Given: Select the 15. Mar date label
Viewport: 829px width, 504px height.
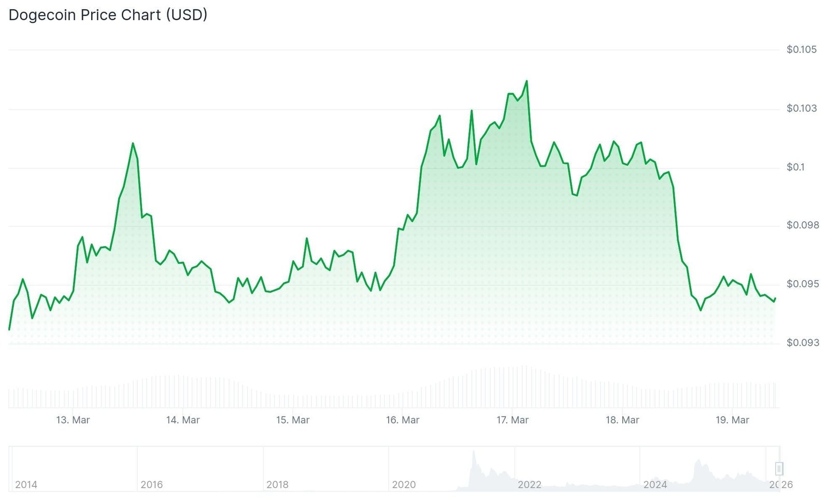Looking at the screenshot, I should (x=292, y=420).
